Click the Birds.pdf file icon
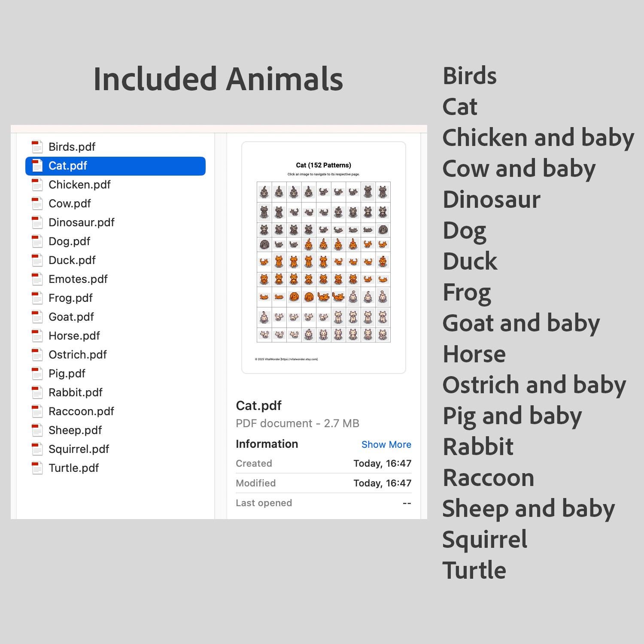 [37, 147]
